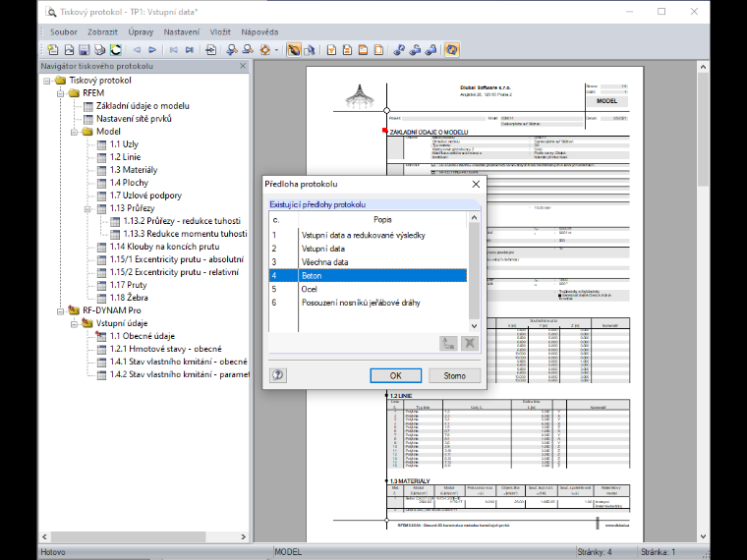Select template 1 Vstupní data a redukované výsledky
This screenshot has height=560, width=747.
click(368, 235)
